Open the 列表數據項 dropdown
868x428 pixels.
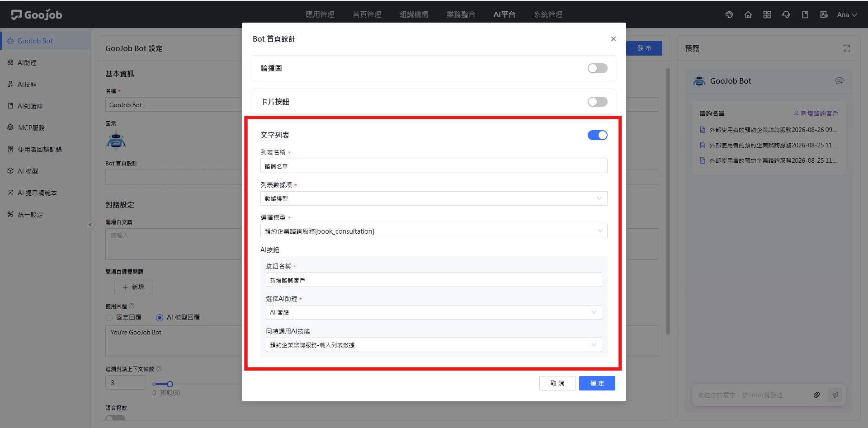point(434,198)
